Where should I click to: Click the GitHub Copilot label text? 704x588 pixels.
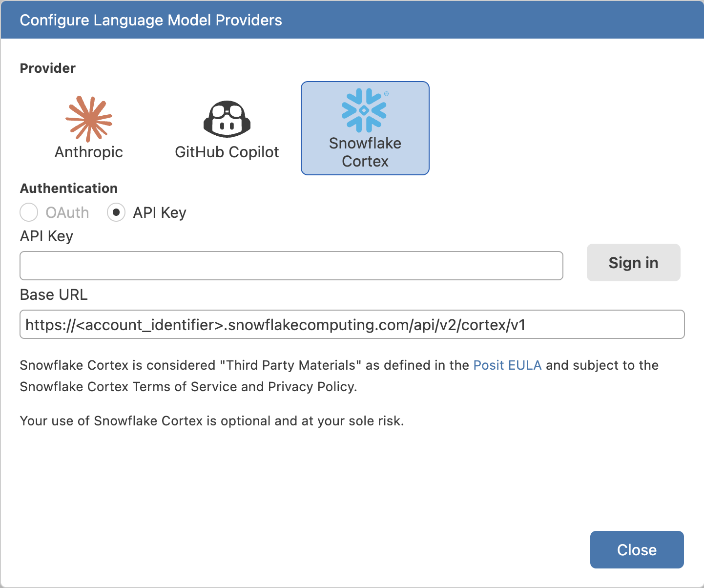click(227, 152)
